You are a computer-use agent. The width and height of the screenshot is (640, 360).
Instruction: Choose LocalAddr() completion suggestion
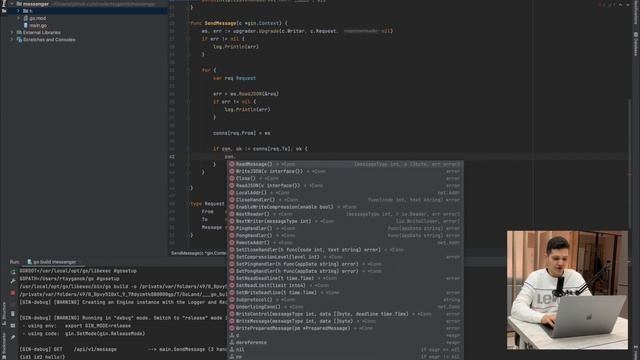click(x=345, y=193)
